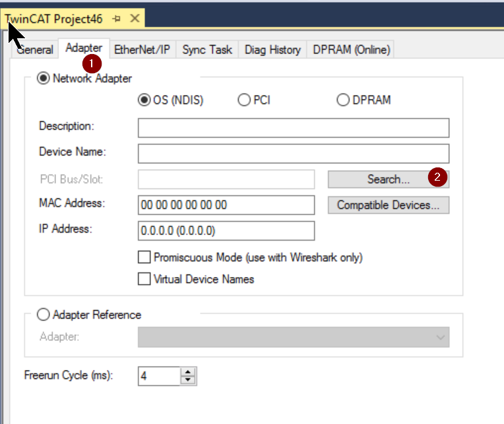Click the Search... button
Screen dimensions: 504x424
click(389, 179)
